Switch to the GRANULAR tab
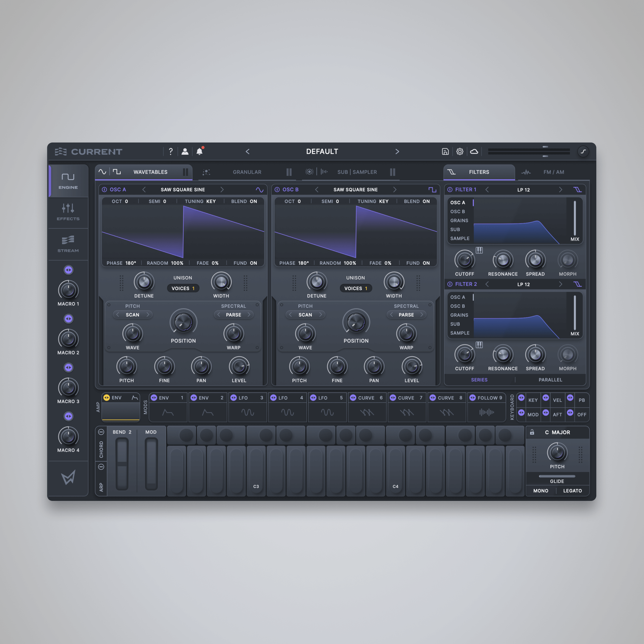Viewport: 644px width, 644px height. coord(247,172)
